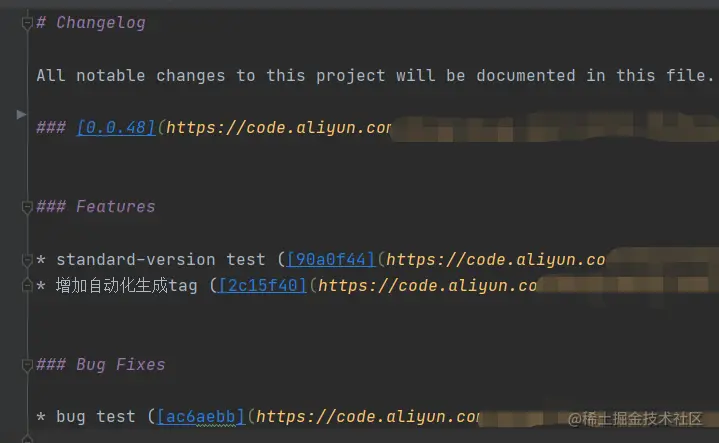Image resolution: width=719 pixels, height=443 pixels.
Task: Click the aliyun URL after the 0.0.48 link
Action: pos(278,128)
